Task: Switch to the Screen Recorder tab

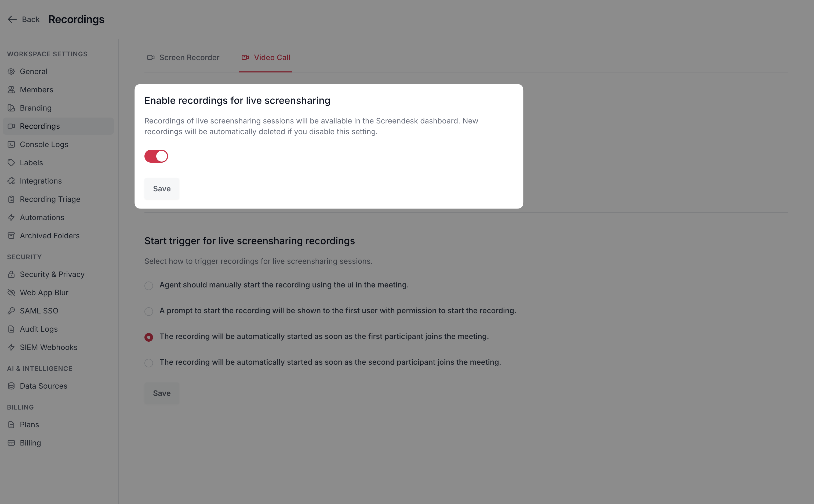Action: [x=183, y=58]
